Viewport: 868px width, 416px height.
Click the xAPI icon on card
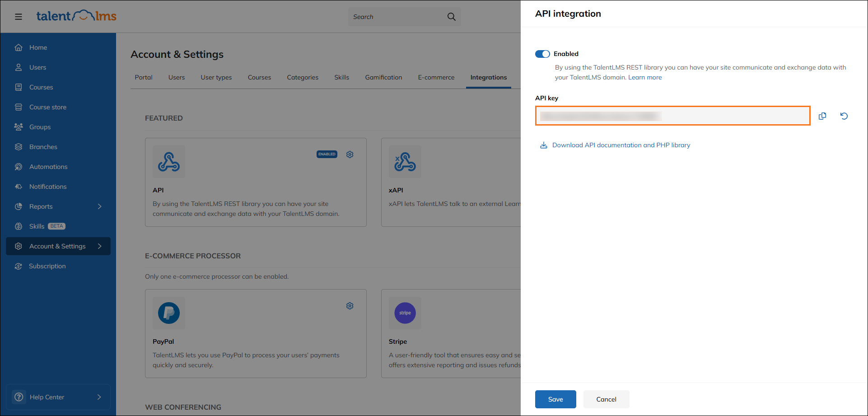click(x=405, y=162)
